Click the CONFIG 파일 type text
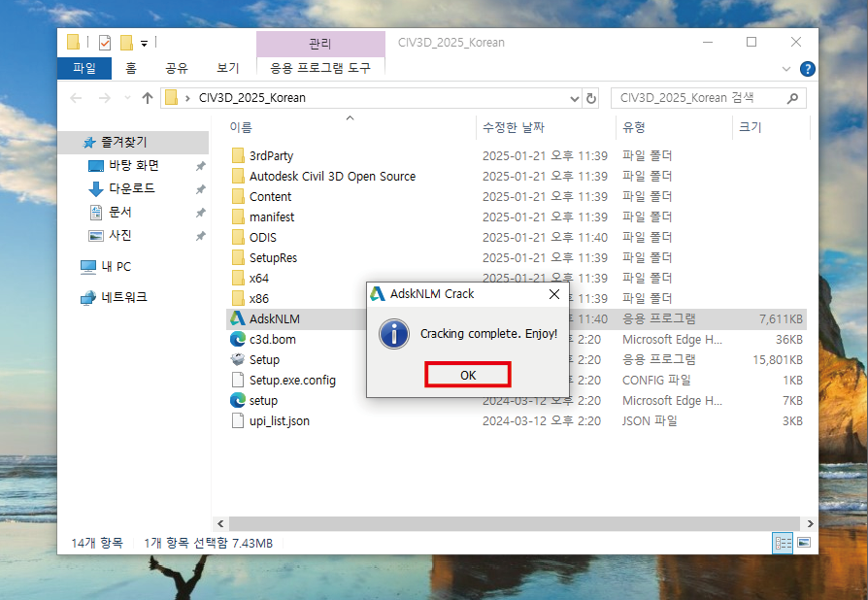Screen dimensions: 868x600 tap(656, 381)
